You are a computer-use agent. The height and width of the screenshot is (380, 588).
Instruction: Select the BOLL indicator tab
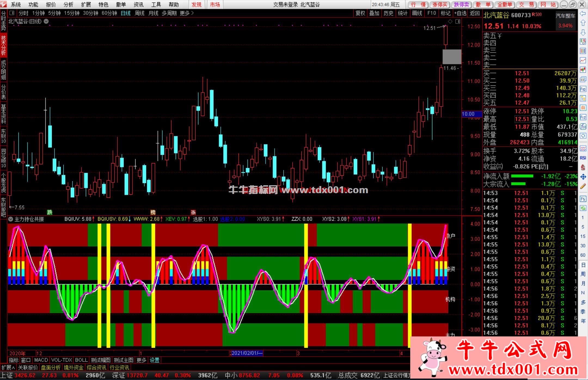[x=81, y=360]
